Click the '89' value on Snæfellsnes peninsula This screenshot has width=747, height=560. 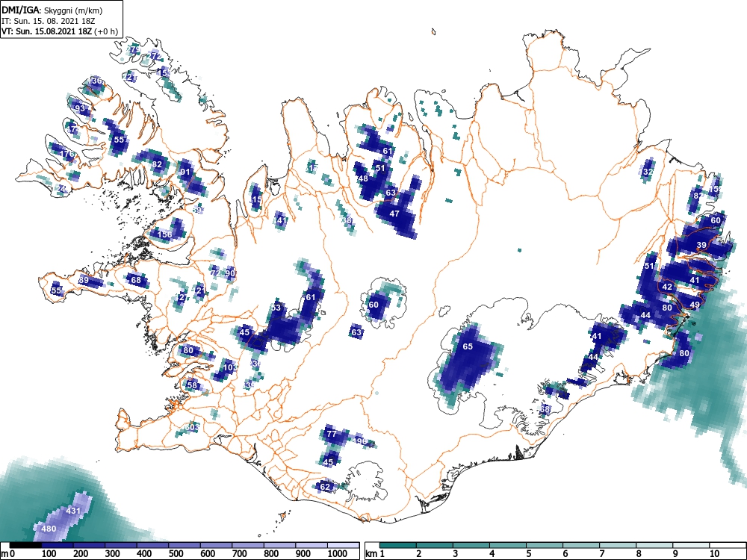tap(84, 280)
